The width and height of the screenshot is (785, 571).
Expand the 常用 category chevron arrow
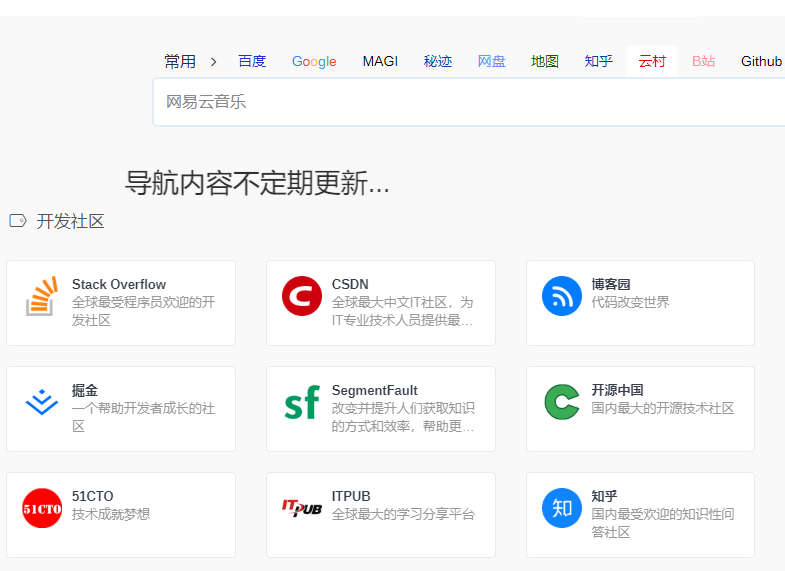point(214,62)
